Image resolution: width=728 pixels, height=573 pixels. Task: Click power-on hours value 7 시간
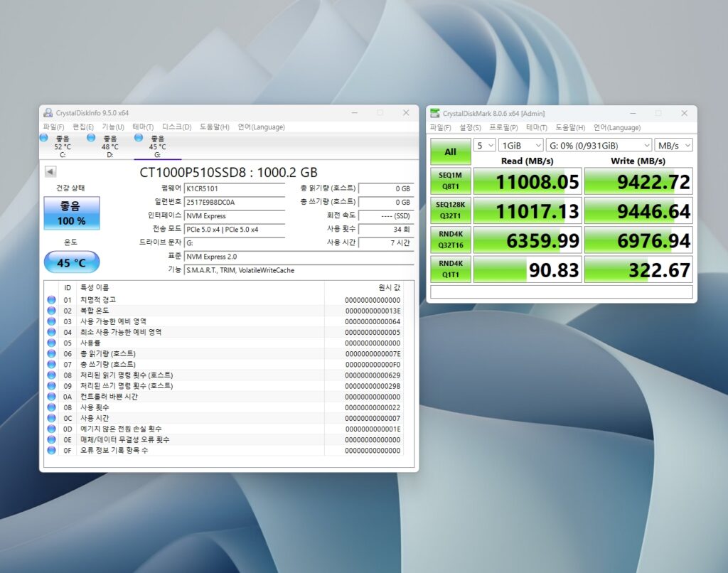(x=386, y=243)
